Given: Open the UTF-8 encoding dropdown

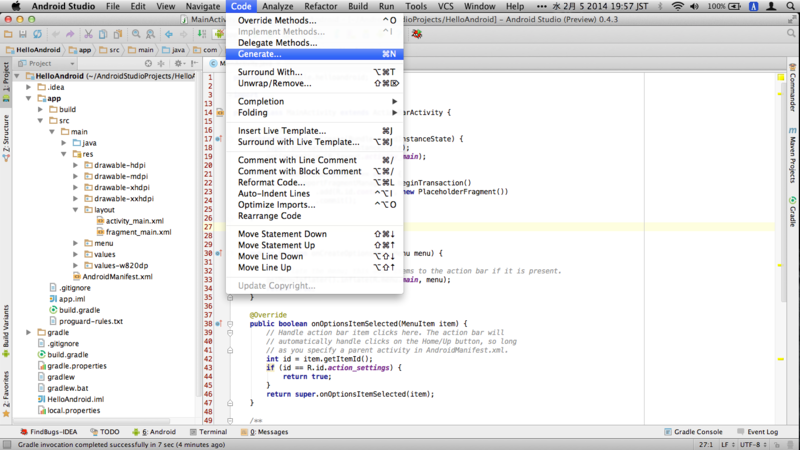Looking at the screenshot, I should click(753, 444).
